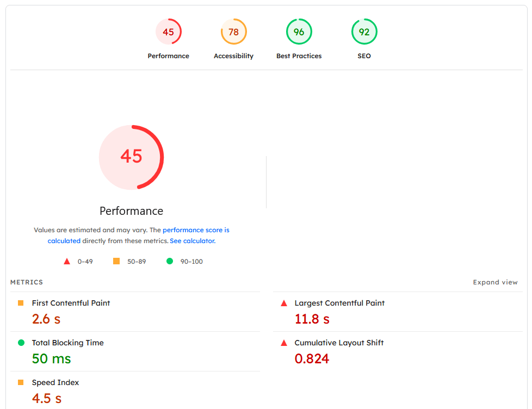The image size is (532, 409).
Task: Click the red 0–49 legend triangle
Action: pyautogui.click(x=67, y=262)
